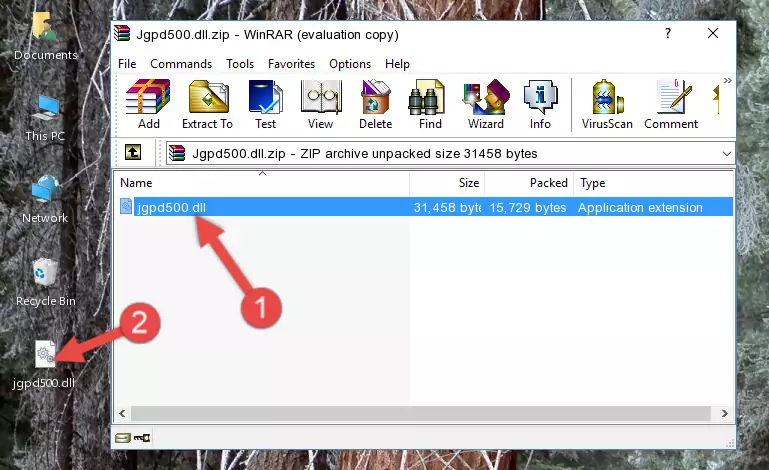Screen dimensions: 769x470
Task: Click the jgpd500.dll file icon in list
Action: click(x=126, y=207)
